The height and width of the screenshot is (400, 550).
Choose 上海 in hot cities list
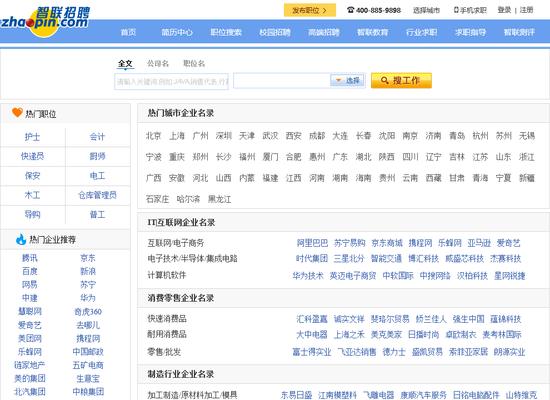[x=177, y=136]
